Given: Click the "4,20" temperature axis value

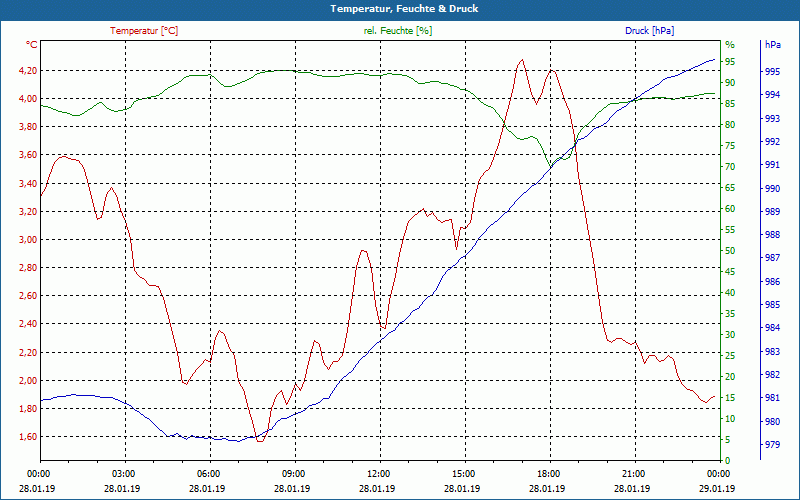Looking at the screenshot, I should point(28,70).
